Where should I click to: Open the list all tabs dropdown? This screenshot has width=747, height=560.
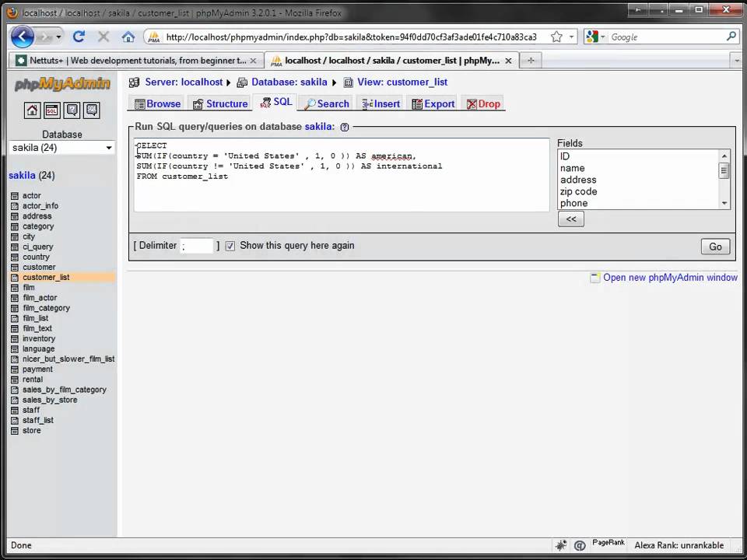pos(737,61)
